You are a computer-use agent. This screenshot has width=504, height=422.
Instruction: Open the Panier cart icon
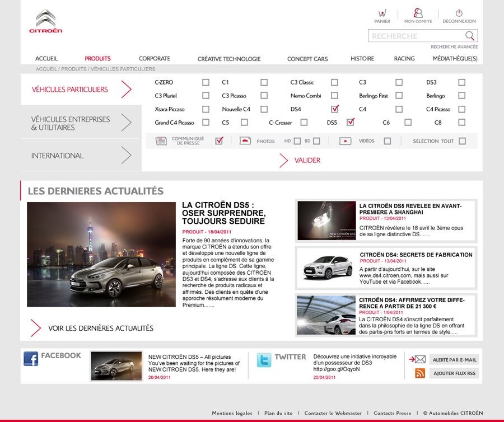382,13
